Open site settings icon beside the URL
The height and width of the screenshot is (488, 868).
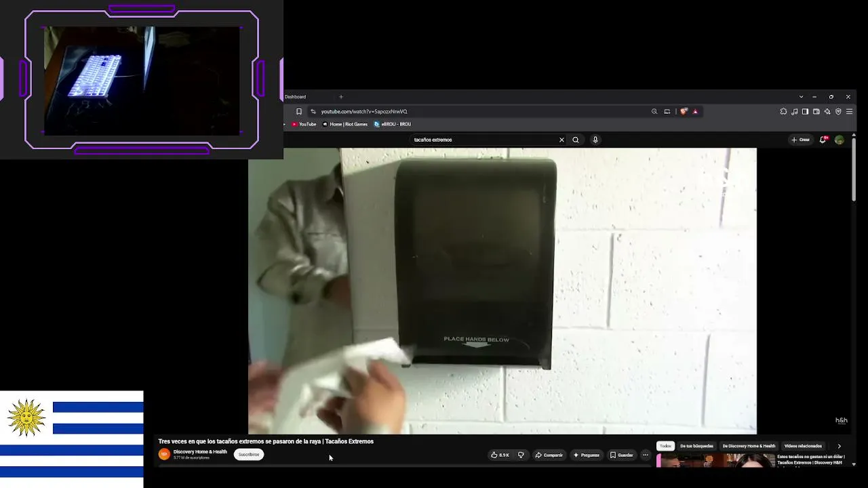click(x=313, y=111)
